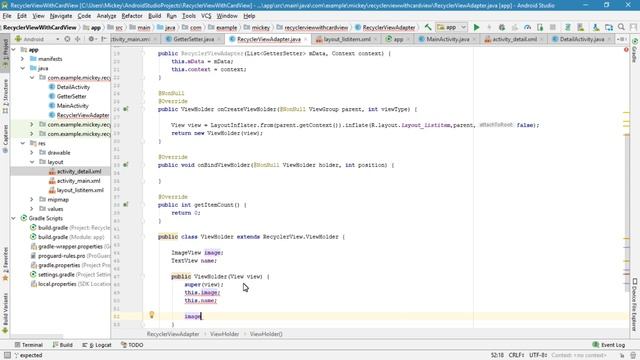Viewport: 640px width, 360px height.
Task: Click the Stop square icon in the toolbar
Action: [x=553, y=27]
